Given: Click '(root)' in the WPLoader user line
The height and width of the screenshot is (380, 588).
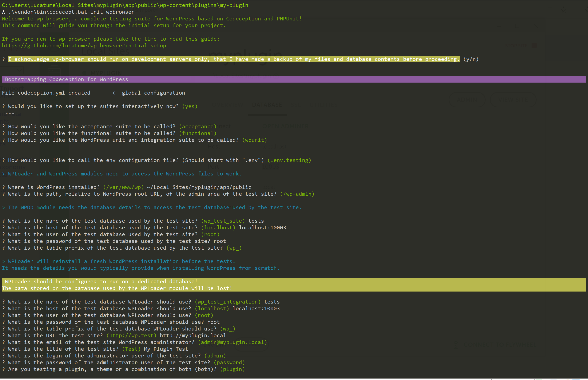Looking at the screenshot, I should 204,315.
